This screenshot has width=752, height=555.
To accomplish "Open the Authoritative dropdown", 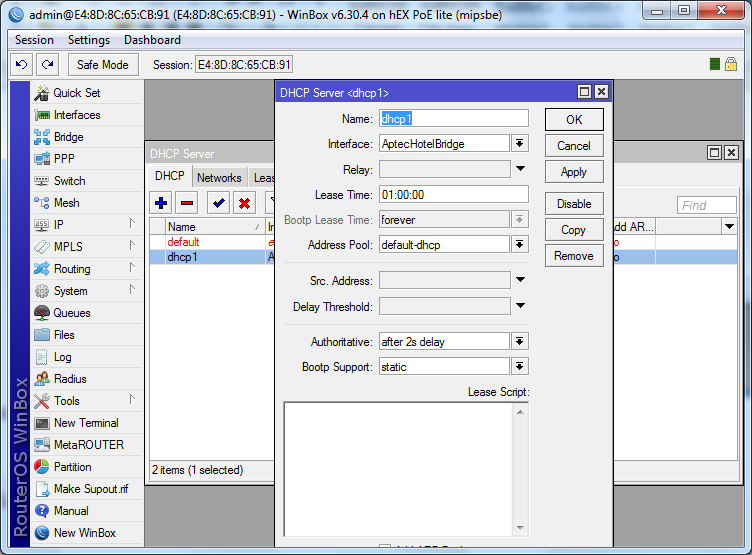I will click(519, 342).
